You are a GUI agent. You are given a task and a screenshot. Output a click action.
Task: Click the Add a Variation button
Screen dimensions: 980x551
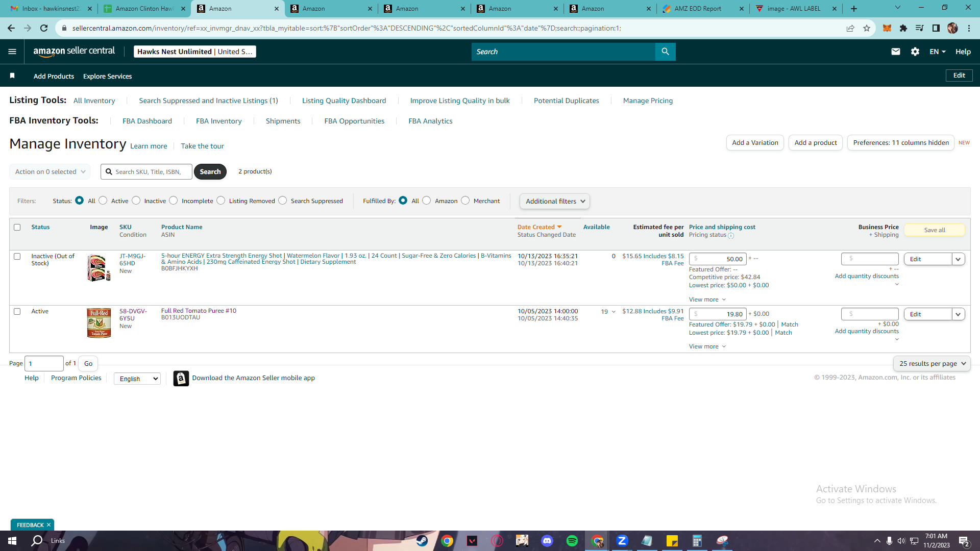(x=755, y=143)
